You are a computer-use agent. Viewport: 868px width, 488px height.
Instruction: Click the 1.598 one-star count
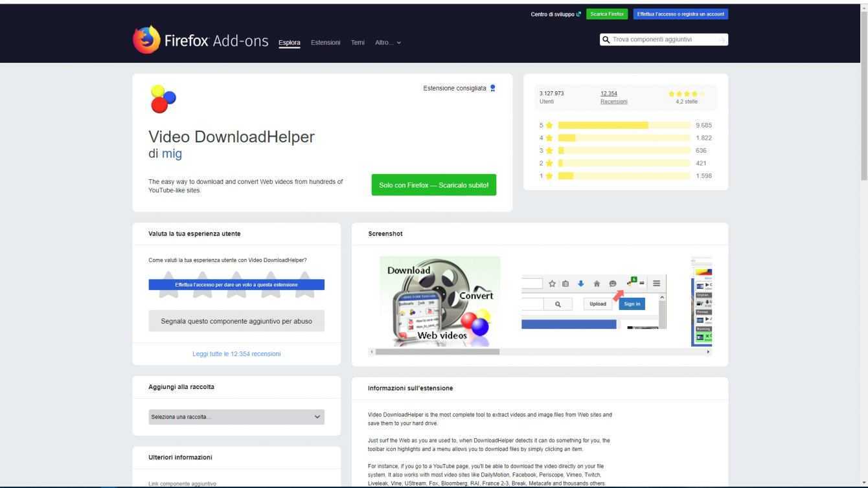coord(703,175)
